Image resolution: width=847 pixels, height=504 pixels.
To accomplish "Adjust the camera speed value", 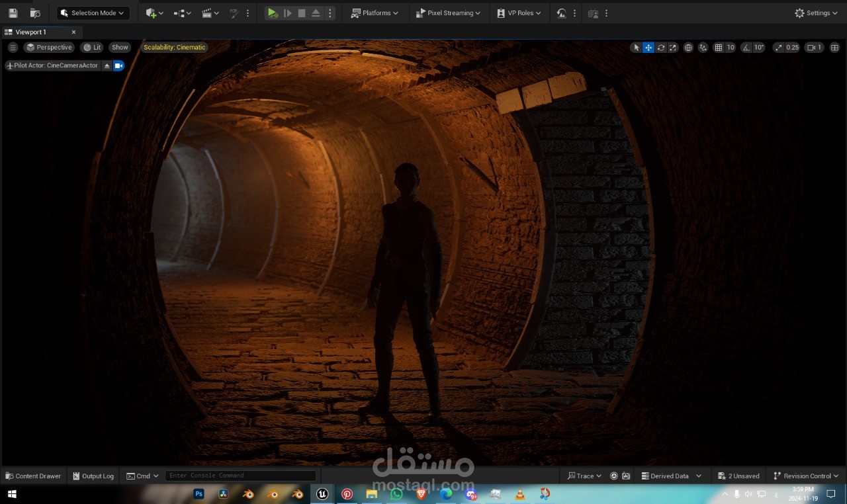I will (814, 48).
